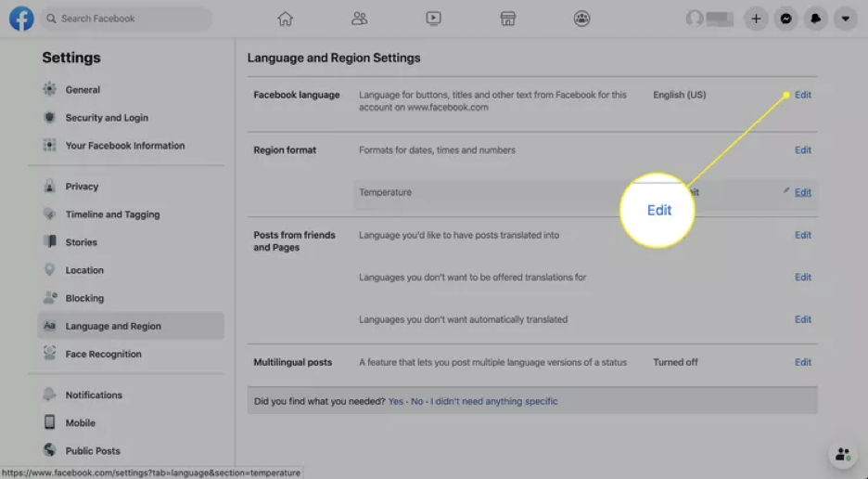Open Face Recognition settings
This screenshot has height=479, width=868.
[x=103, y=355]
